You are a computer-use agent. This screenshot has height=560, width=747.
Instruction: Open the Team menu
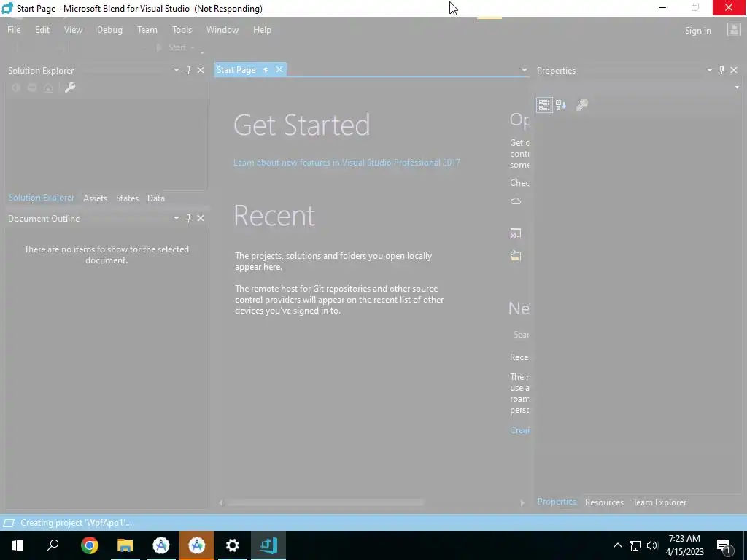(147, 29)
